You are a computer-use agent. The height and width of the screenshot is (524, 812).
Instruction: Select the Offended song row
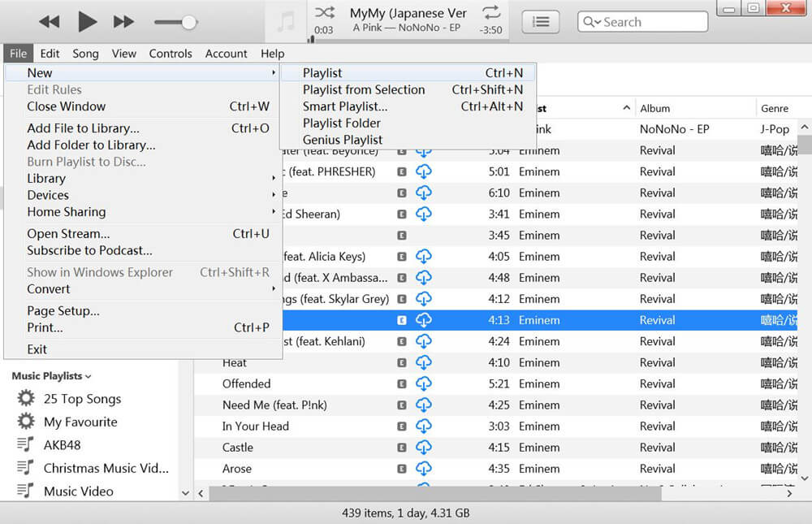[x=495, y=383]
